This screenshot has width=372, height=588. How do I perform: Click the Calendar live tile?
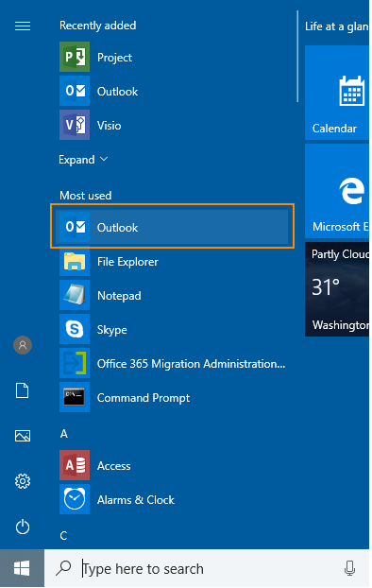[337, 93]
